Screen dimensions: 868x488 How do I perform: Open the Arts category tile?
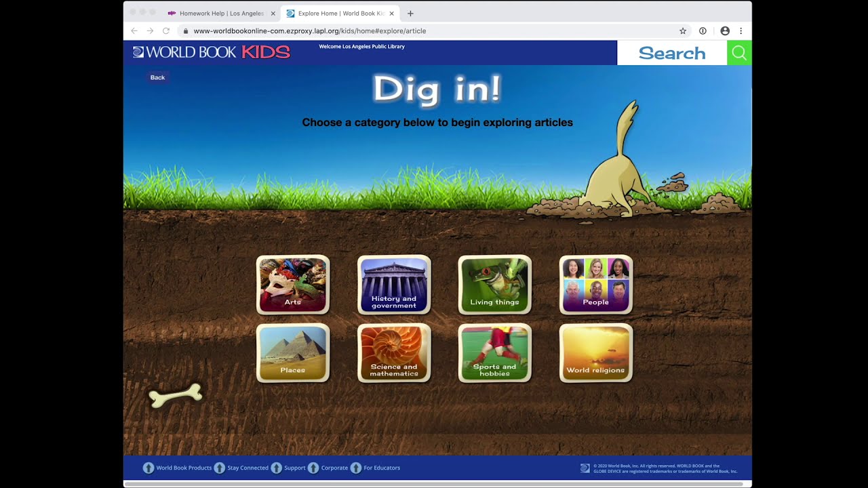(293, 285)
